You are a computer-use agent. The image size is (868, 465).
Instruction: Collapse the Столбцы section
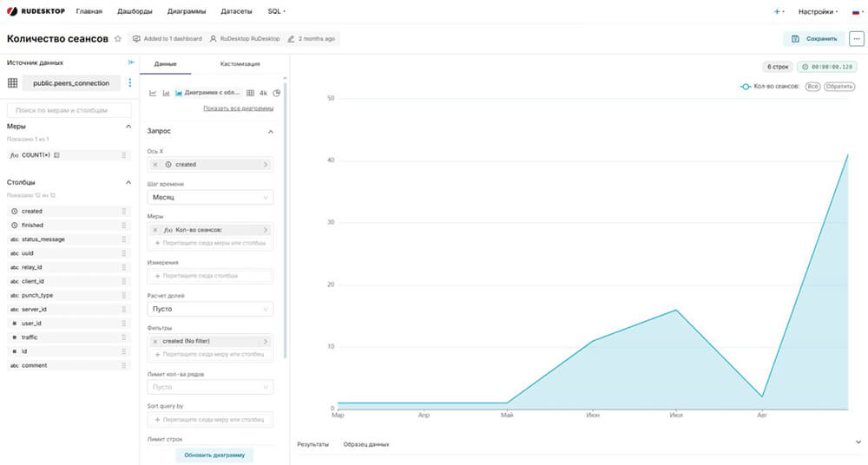tap(128, 183)
